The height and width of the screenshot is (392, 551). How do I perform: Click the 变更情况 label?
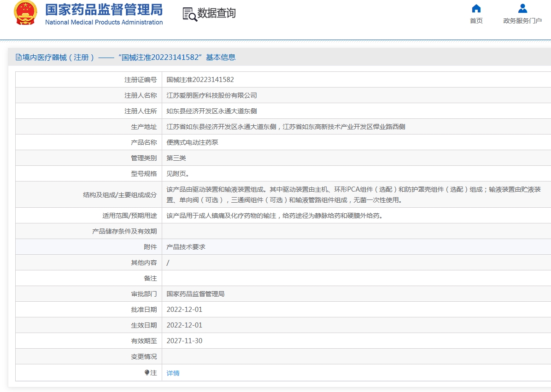click(144, 357)
